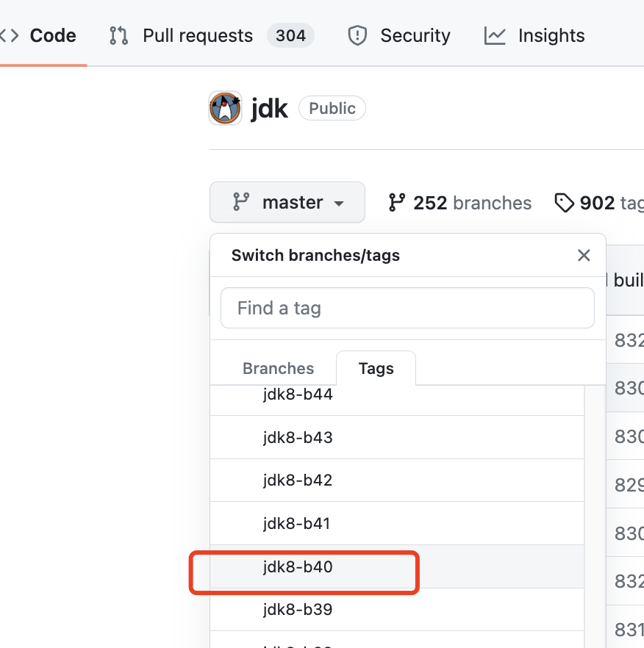Click the Security shield icon
This screenshot has width=644, height=648.
pos(357,35)
